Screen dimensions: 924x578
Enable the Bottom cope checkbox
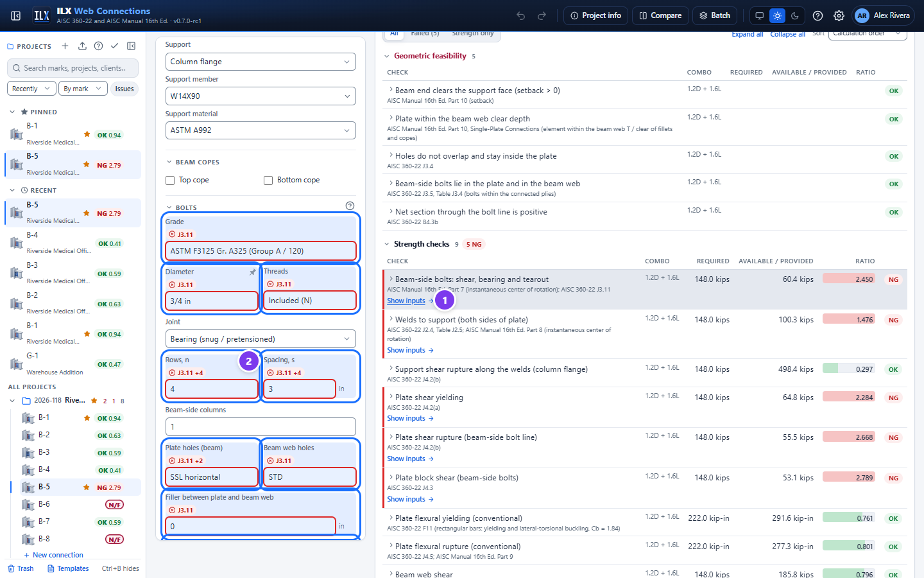(x=268, y=180)
